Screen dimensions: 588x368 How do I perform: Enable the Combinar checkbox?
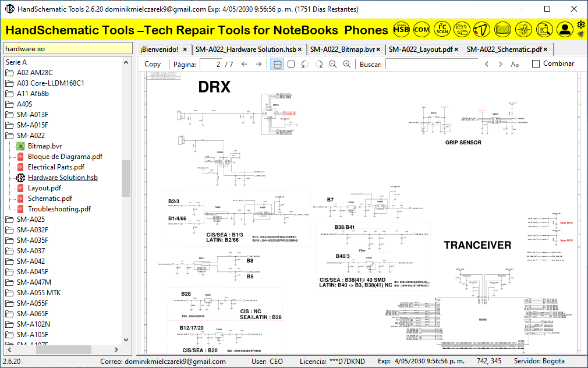coord(536,64)
